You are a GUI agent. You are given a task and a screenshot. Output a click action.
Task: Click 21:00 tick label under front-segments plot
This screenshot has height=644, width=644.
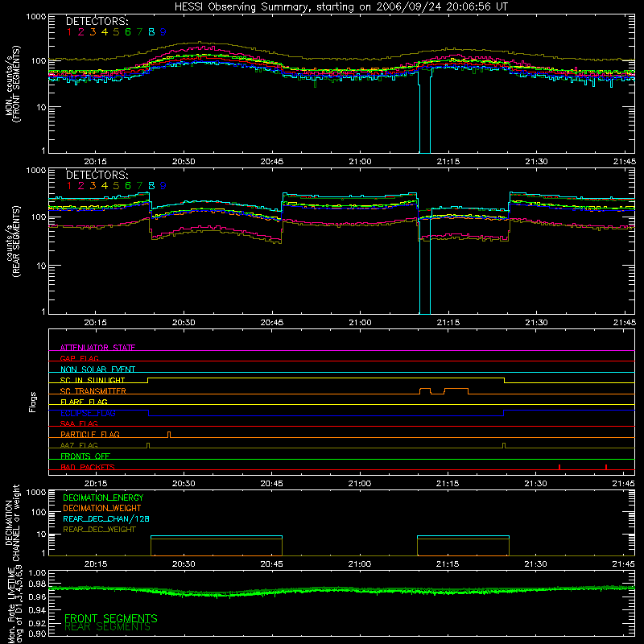[x=360, y=162]
